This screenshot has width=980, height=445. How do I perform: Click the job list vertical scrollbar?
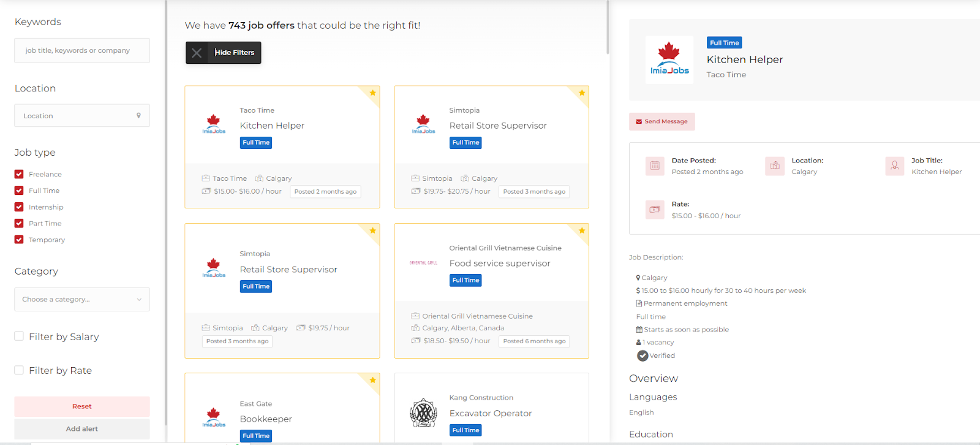pos(608,28)
